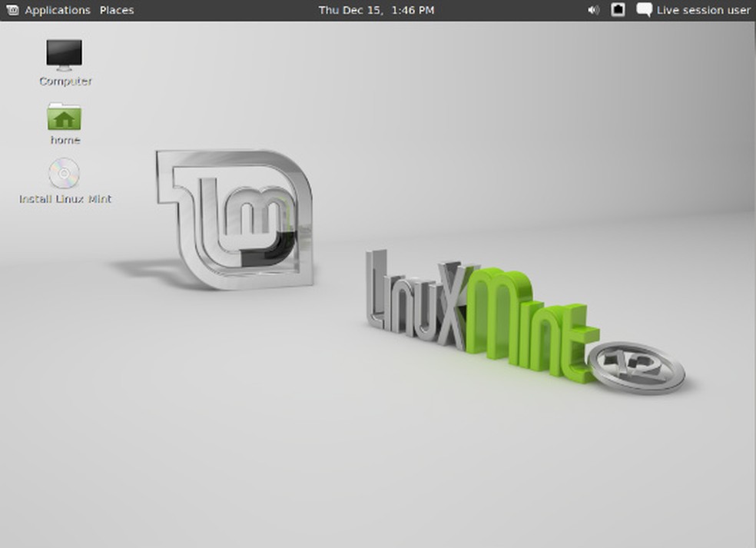This screenshot has height=548, width=756.
Task: Click the network connection icon
Action: tap(618, 10)
